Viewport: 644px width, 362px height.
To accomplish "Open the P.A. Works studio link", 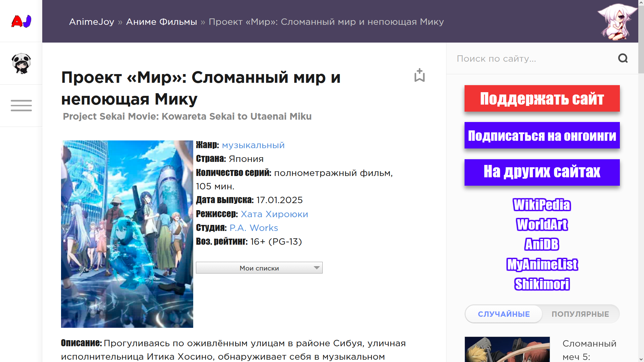I will tap(254, 228).
